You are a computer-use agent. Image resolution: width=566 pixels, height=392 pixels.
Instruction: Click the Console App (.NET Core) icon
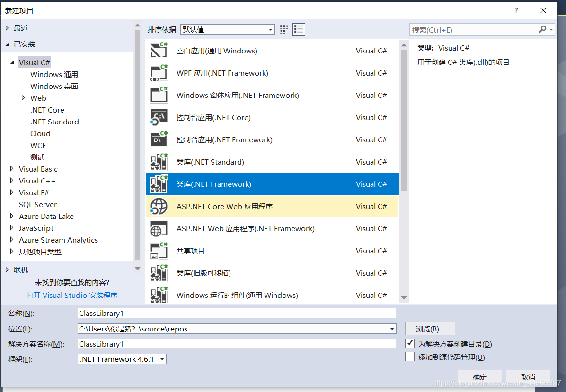[x=159, y=118]
